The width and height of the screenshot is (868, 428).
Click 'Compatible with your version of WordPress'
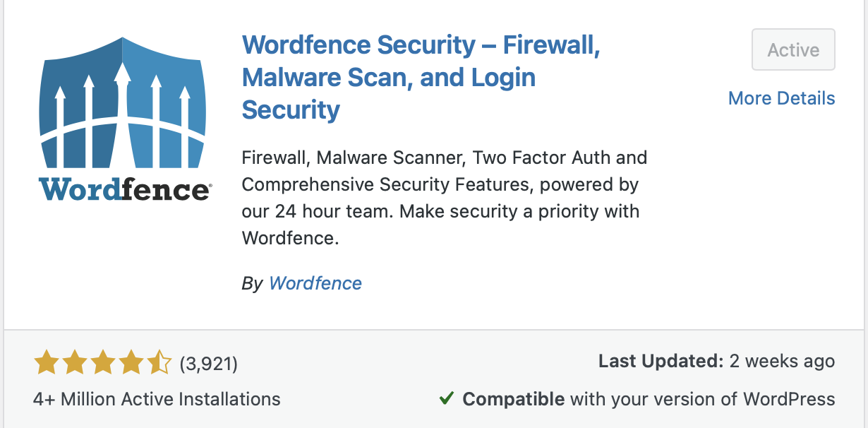click(648, 399)
